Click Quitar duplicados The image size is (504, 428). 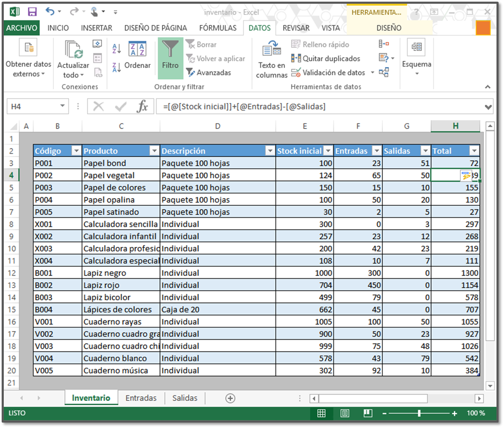click(325, 59)
